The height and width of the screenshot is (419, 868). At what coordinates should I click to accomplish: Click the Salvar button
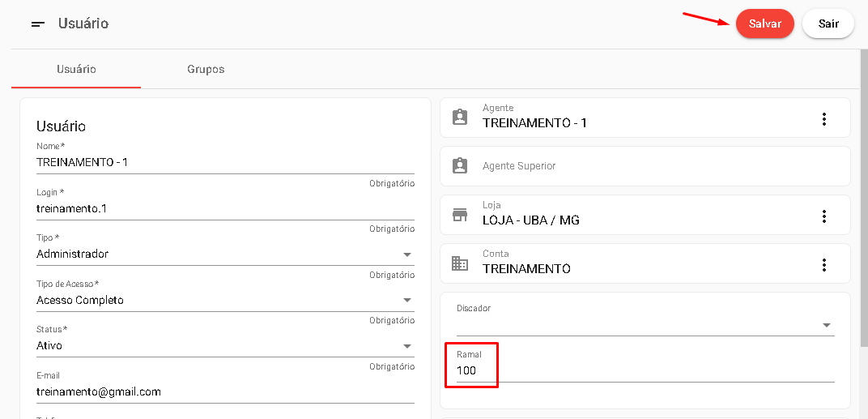click(x=765, y=24)
